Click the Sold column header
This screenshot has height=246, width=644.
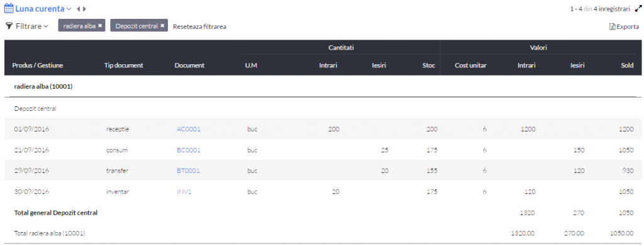coord(627,65)
